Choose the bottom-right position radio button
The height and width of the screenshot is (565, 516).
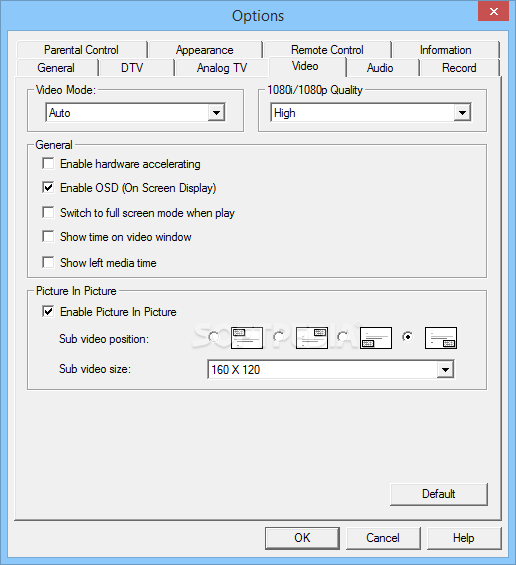click(408, 337)
